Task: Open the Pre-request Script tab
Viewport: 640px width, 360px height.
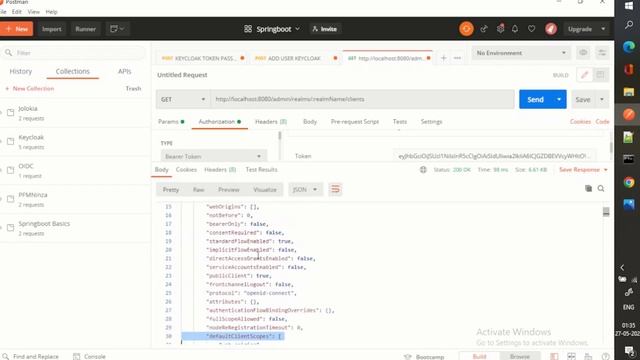Action: 355,122
